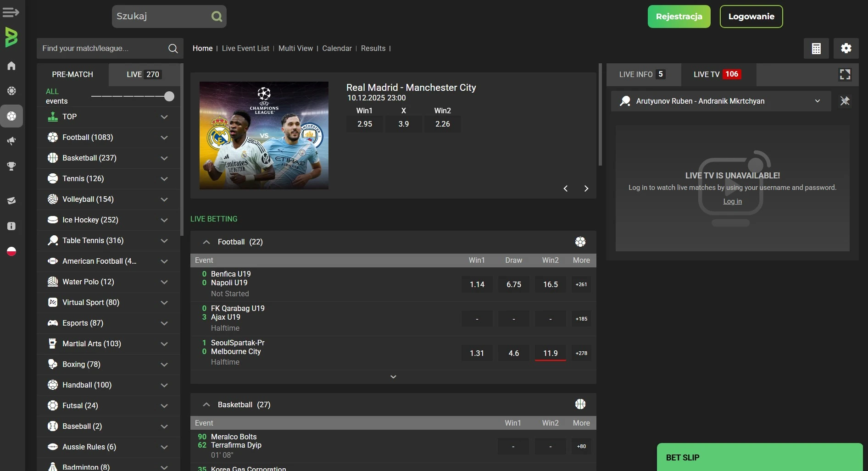Click the magnifier icon in Szukaj search box
Viewport: 868px width, 471px height.
[217, 17]
